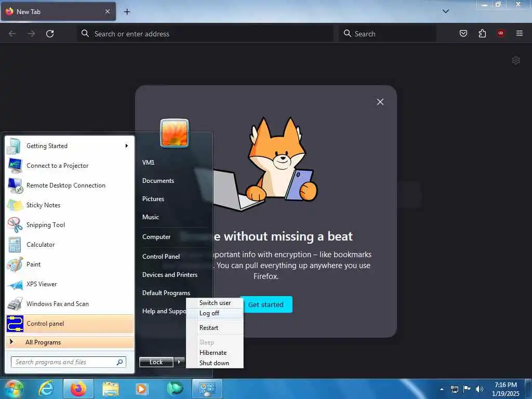Image resolution: width=532 pixels, height=399 pixels.
Task: Launch XPS Viewer
Action: tap(70, 284)
